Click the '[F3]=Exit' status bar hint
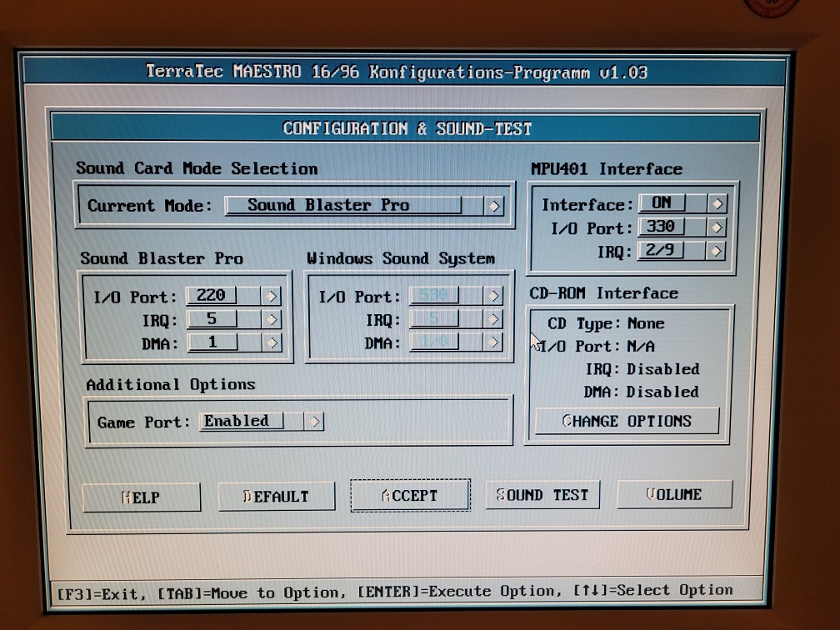This screenshot has height=630, width=840. (101, 593)
